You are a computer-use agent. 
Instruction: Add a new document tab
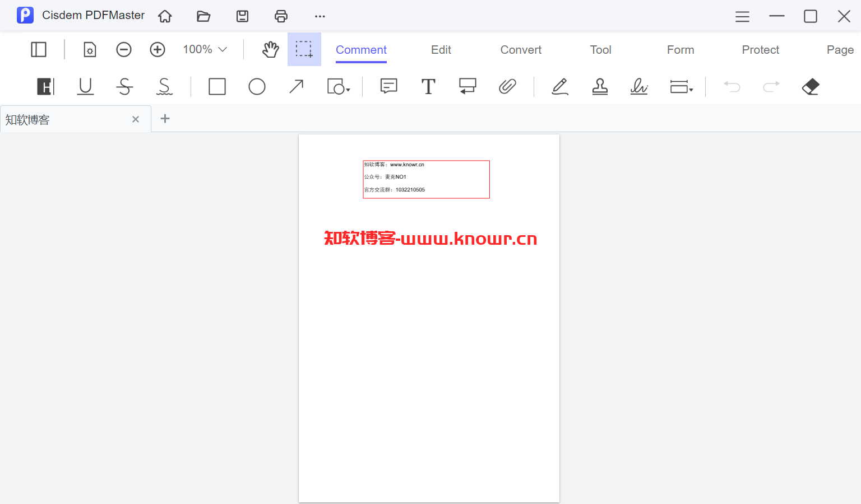click(x=165, y=119)
